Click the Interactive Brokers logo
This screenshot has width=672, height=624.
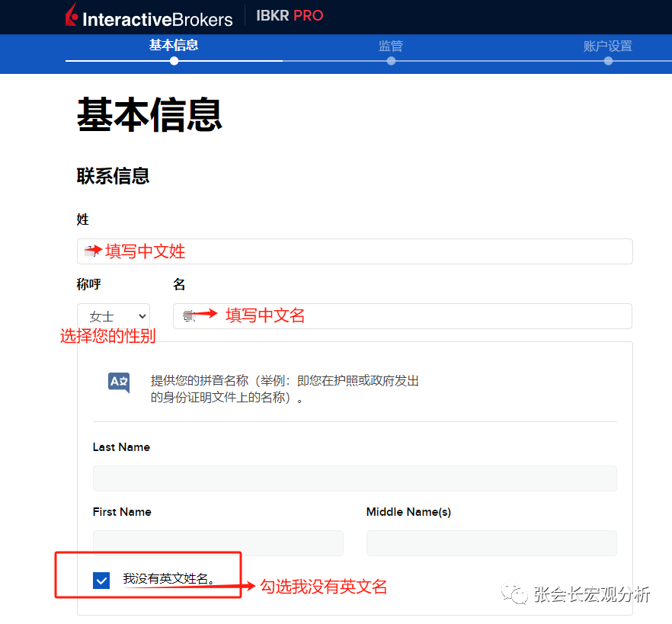click(x=149, y=16)
